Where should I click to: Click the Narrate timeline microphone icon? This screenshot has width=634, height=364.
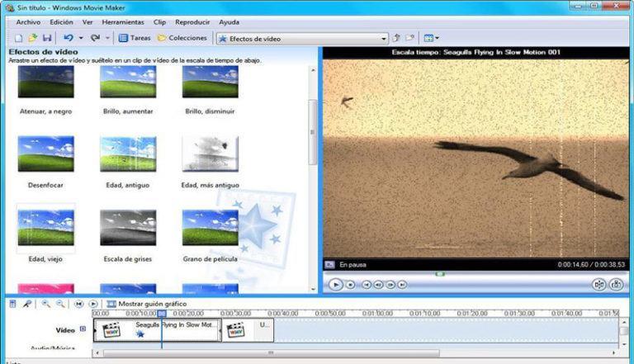[x=26, y=304]
